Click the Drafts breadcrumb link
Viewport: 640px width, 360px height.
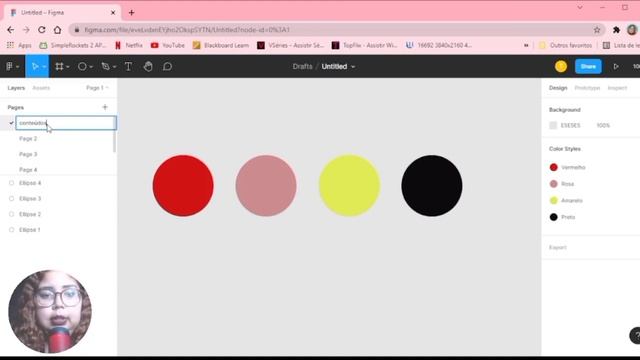tap(302, 67)
